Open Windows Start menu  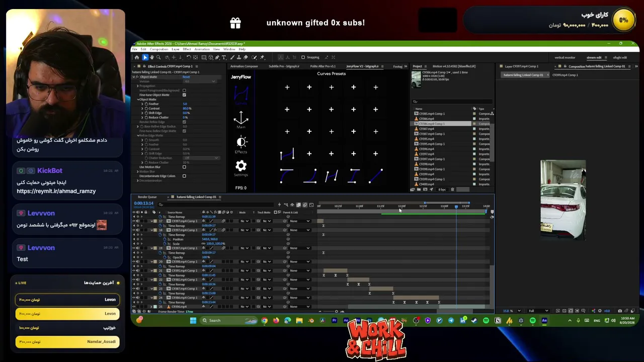point(193,320)
